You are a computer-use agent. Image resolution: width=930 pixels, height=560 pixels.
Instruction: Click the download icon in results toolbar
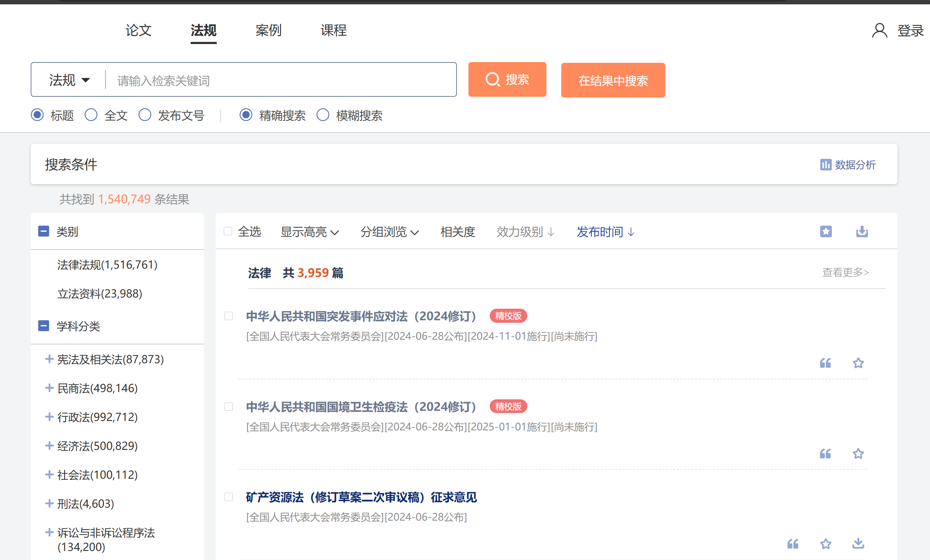(862, 231)
